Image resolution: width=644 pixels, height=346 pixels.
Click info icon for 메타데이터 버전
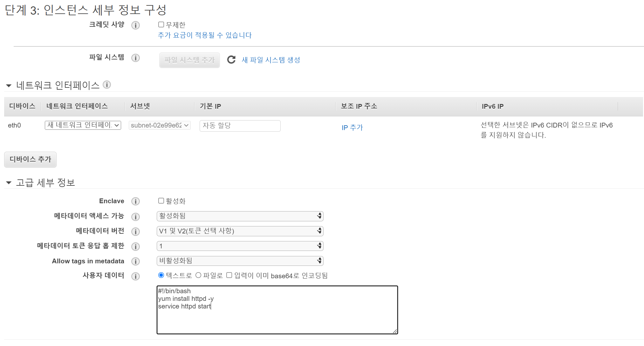coord(135,232)
